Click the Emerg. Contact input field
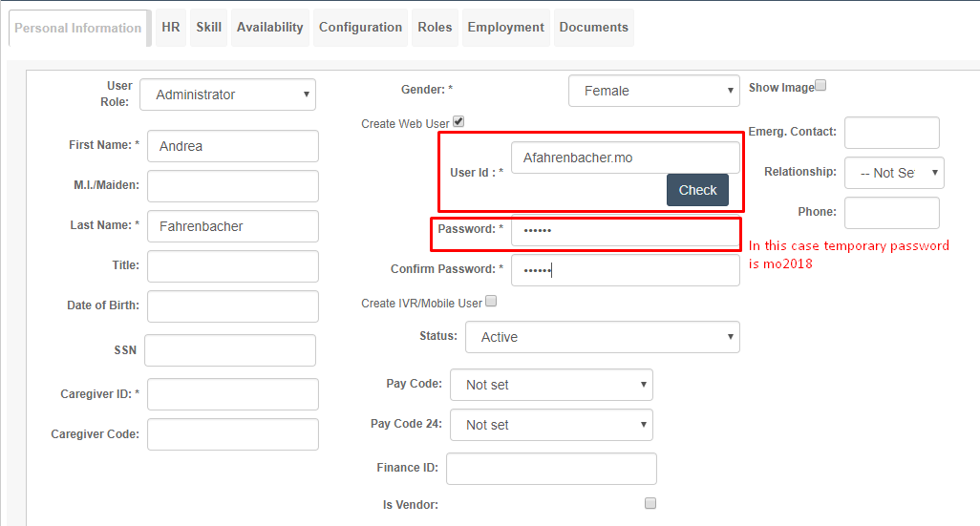The image size is (980, 526). [892, 133]
